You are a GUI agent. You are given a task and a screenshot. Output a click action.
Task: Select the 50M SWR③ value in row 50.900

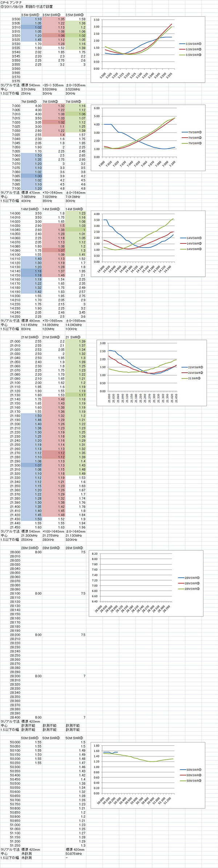click(83, 816)
